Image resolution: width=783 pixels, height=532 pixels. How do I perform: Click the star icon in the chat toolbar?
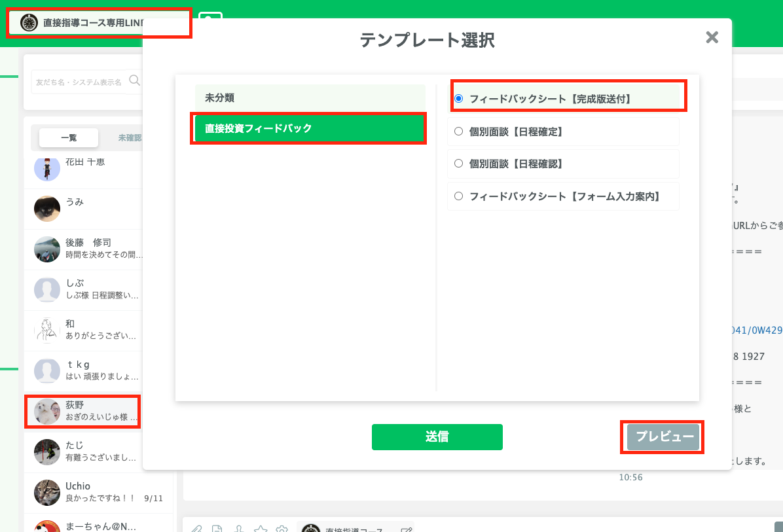pos(261,529)
